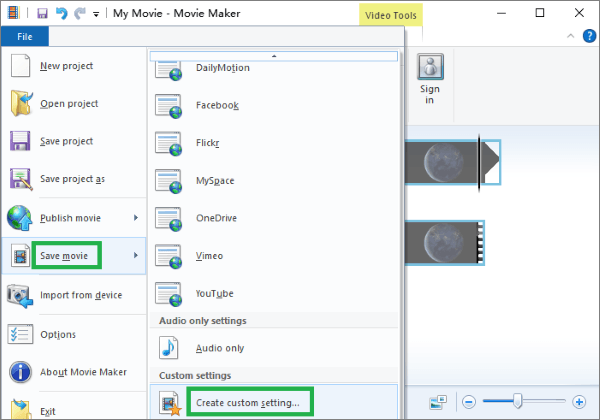Click the black playhead line on the timeline

coord(479,163)
